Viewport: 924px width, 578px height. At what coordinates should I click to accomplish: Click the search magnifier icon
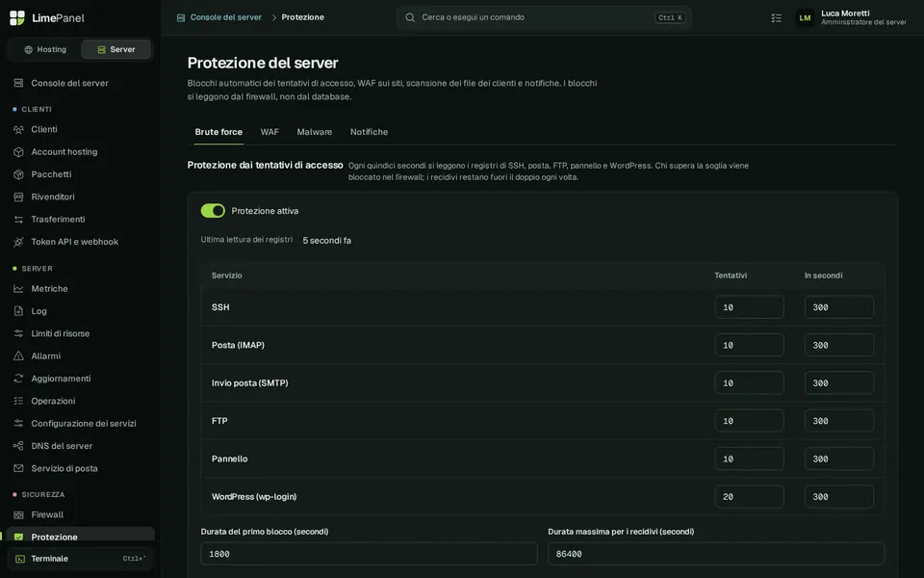point(410,17)
